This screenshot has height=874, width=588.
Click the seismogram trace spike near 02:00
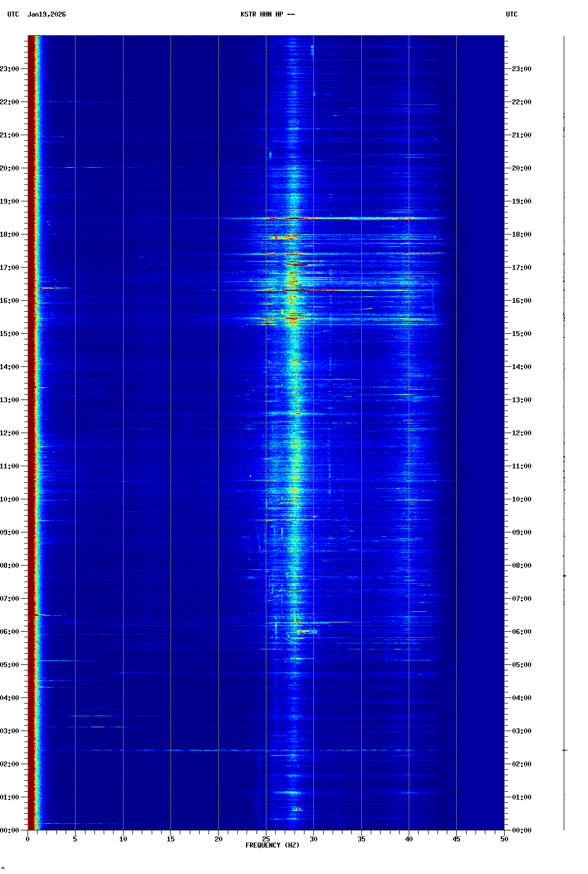coord(564,750)
